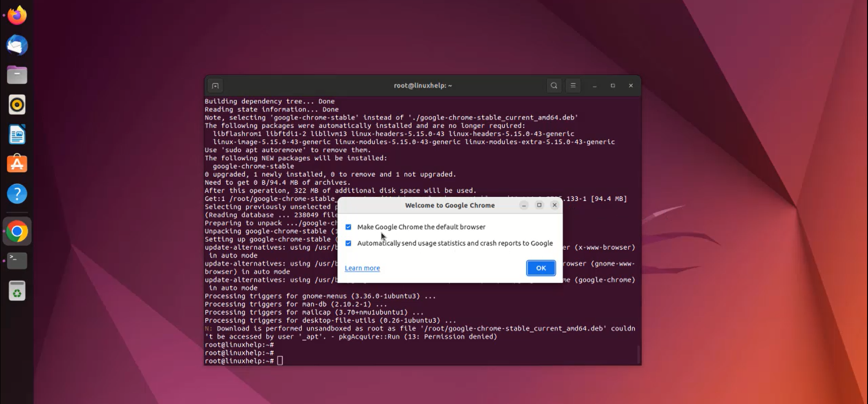Screen dimensions: 868x404
Task: Click 'Processing triggers for mailcap' line
Action: (x=314, y=312)
